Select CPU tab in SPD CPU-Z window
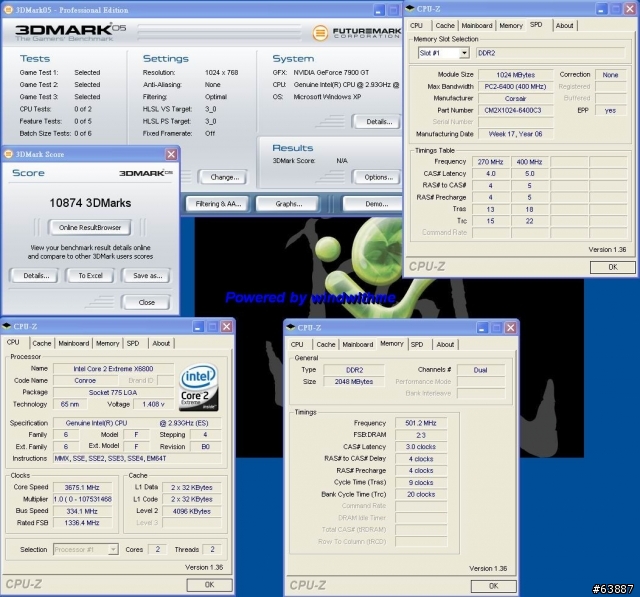 click(x=417, y=26)
